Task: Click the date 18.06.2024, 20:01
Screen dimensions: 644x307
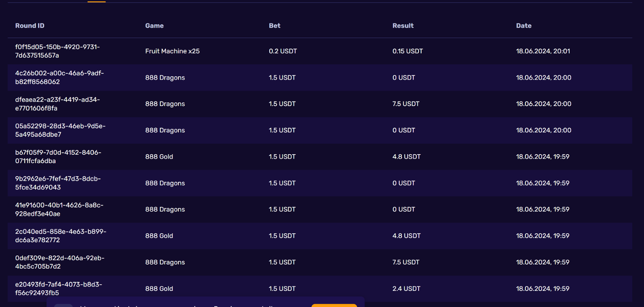Action: click(x=543, y=51)
